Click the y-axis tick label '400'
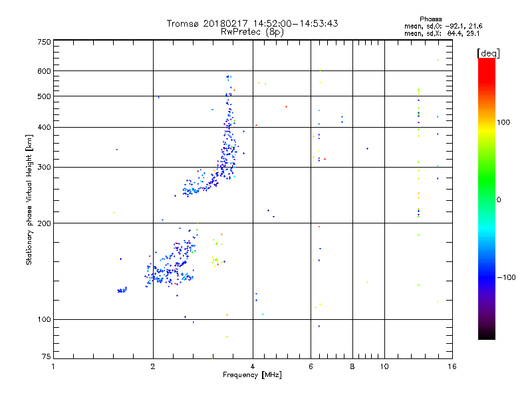This screenshot has height=399, width=532. click(44, 128)
